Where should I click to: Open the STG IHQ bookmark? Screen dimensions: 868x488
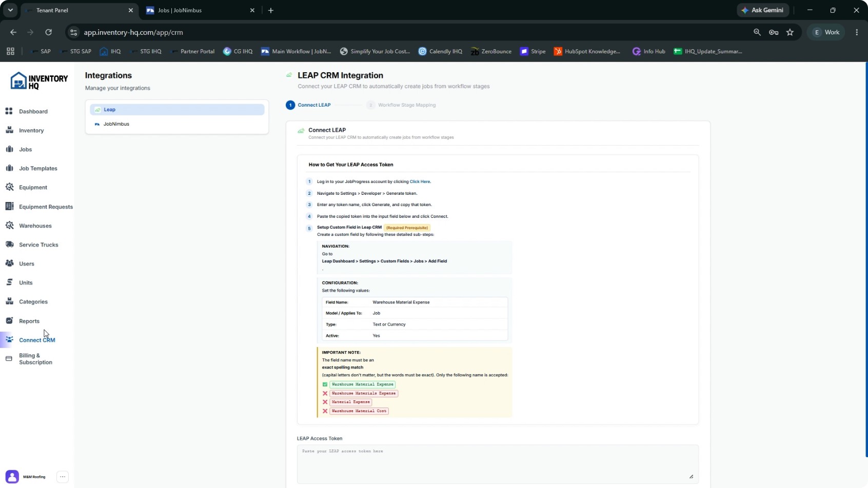click(x=146, y=51)
